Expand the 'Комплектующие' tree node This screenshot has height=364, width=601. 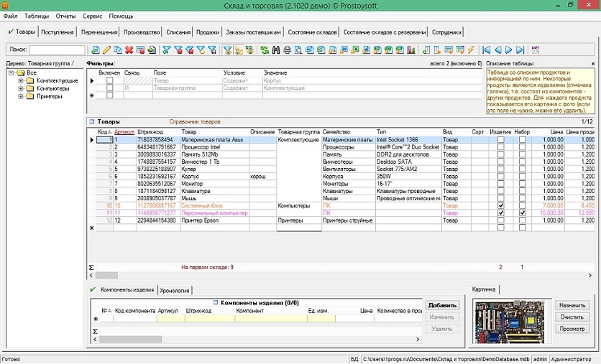coord(22,80)
